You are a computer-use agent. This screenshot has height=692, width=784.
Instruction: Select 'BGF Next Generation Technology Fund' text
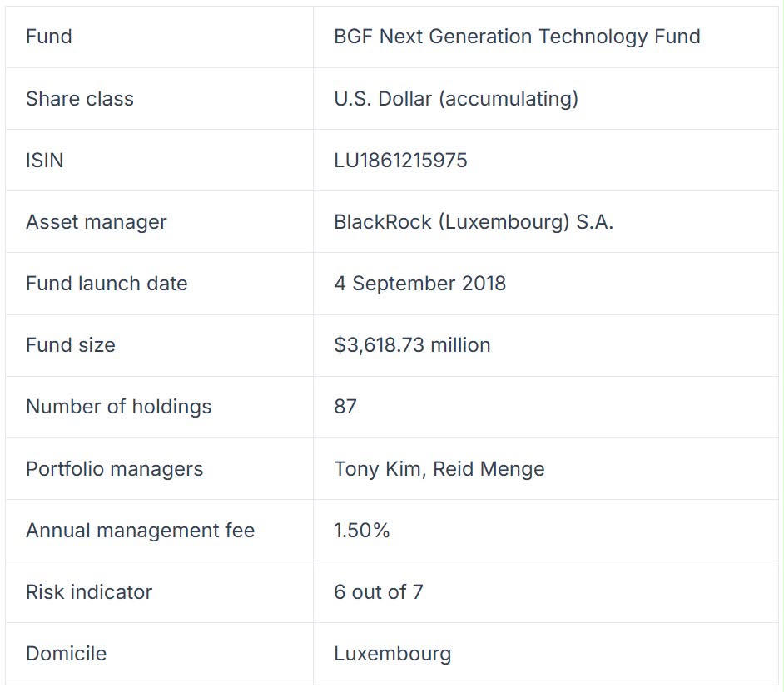pos(517,37)
